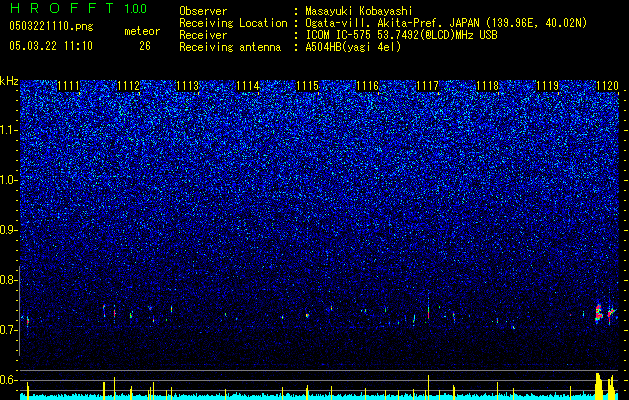629x400 pixels.
Task: Select the Ogata-vill. Akita-Pref. JAPAN location text
Action: coord(446,24)
